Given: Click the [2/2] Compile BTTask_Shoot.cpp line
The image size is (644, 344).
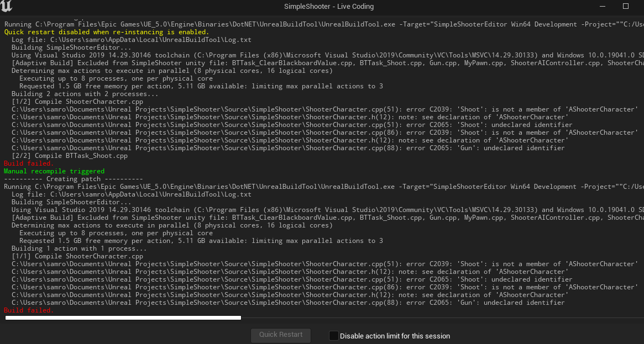Looking at the screenshot, I should pos(70,156).
